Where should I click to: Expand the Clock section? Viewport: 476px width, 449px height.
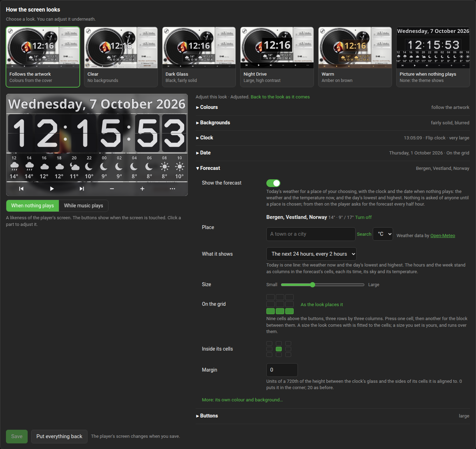332,138
